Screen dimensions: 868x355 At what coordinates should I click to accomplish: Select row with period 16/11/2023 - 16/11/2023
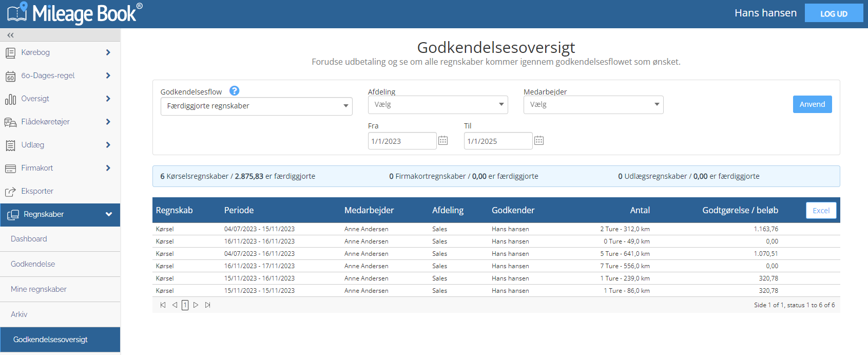[496, 241]
